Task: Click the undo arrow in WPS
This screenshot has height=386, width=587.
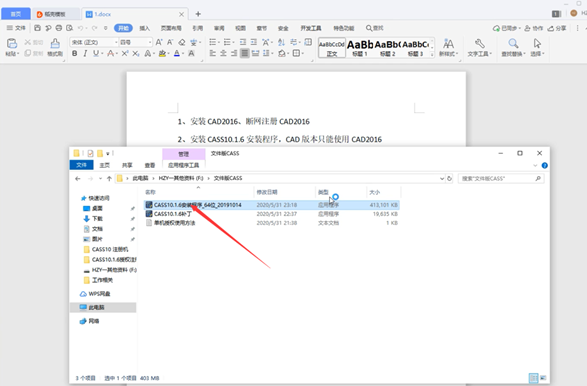Action: [80, 28]
